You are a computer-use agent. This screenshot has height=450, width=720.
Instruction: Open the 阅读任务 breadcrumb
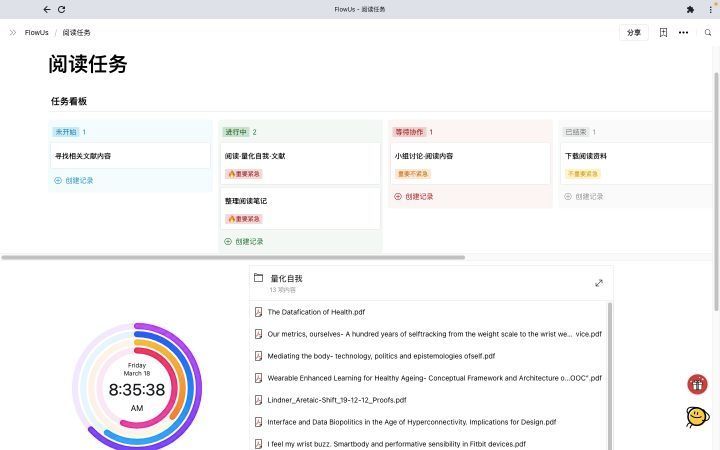point(76,33)
